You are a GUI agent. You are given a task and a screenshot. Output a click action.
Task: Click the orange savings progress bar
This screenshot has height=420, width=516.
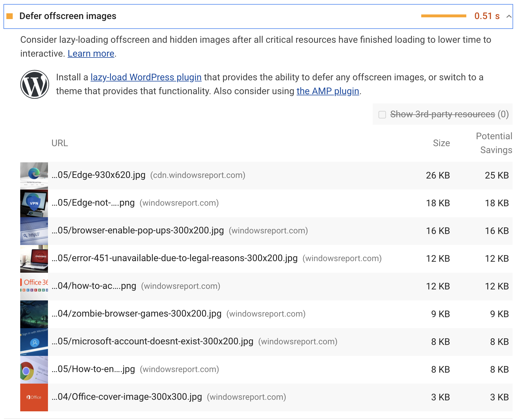444,16
